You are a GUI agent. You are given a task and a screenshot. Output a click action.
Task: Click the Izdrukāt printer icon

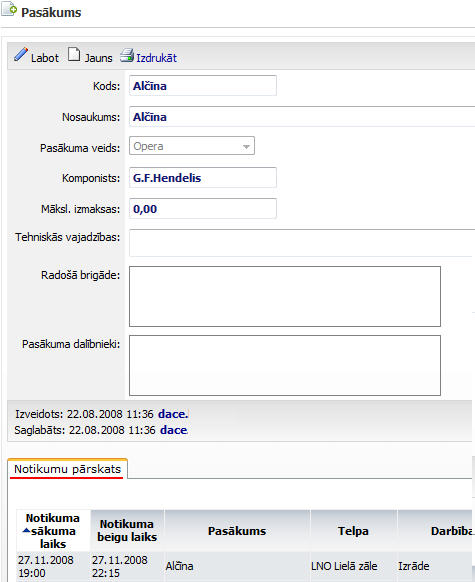pyautogui.click(x=127, y=55)
